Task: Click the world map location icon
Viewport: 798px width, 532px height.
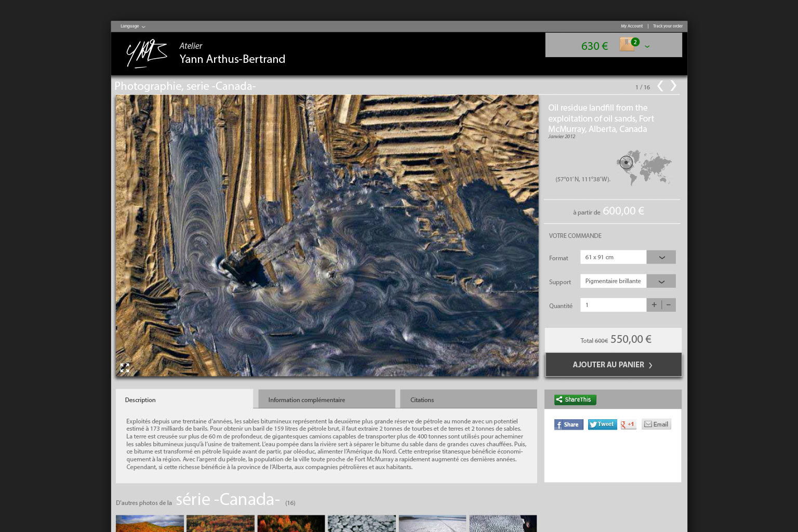Action: pos(644,168)
